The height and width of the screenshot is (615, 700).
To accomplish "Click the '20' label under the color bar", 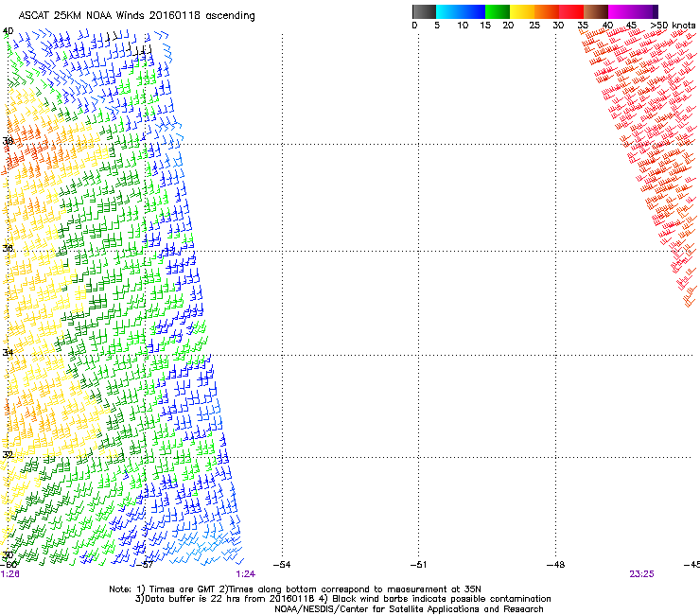I will 508,26.
